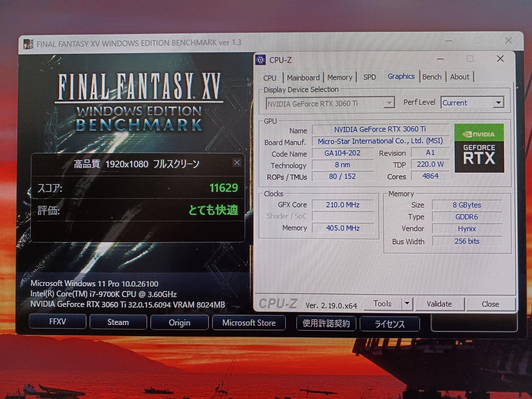Expand the Tools dropdown arrow

pyautogui.click(x=407, y=304)
